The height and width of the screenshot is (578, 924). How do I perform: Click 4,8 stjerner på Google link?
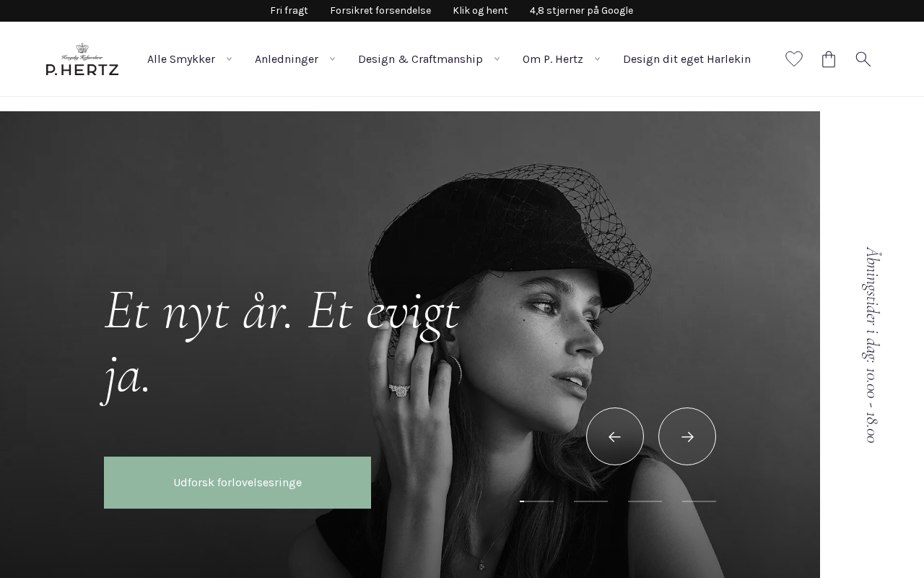coord(581,11)
